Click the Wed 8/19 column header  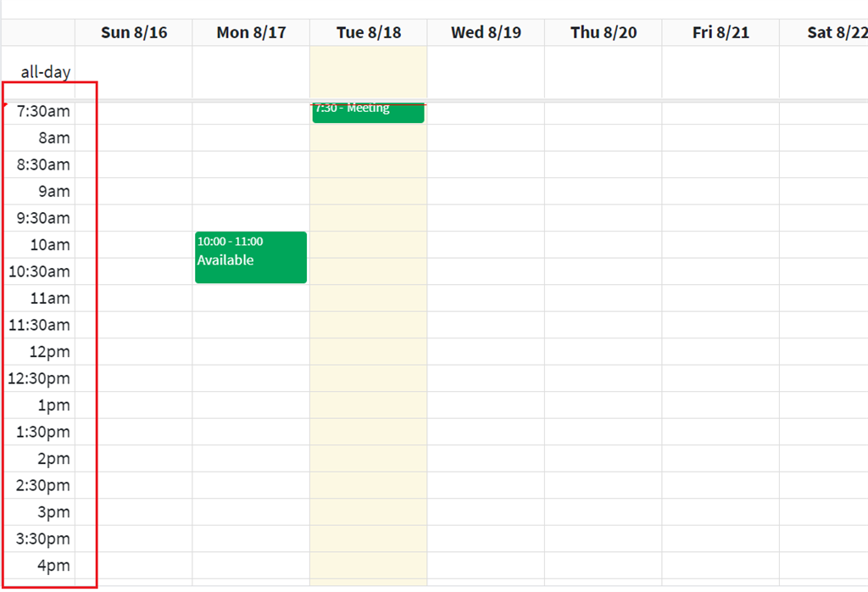tap(485, 32)
